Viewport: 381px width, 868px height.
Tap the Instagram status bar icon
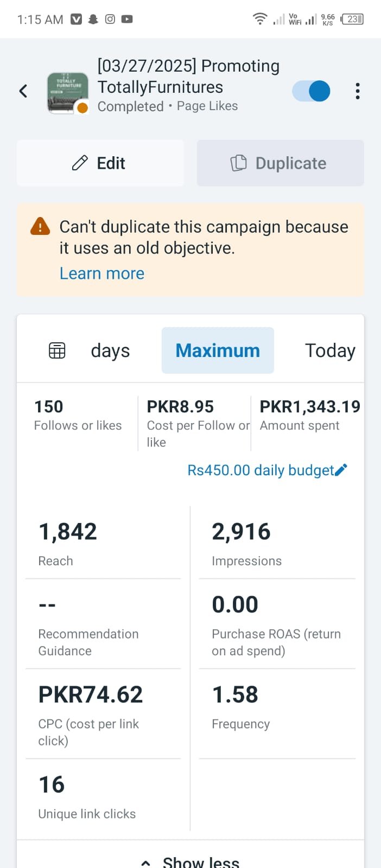click(110, 19)
